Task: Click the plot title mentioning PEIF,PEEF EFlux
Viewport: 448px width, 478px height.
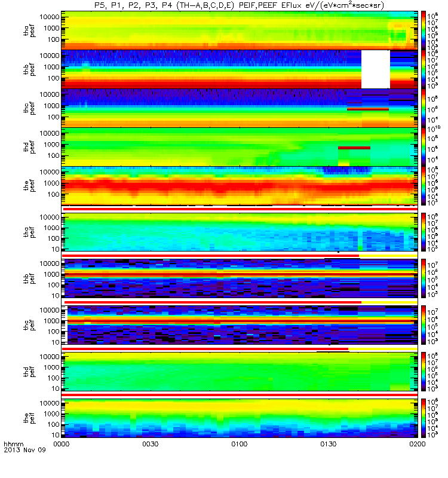Action: click(240, 5)
